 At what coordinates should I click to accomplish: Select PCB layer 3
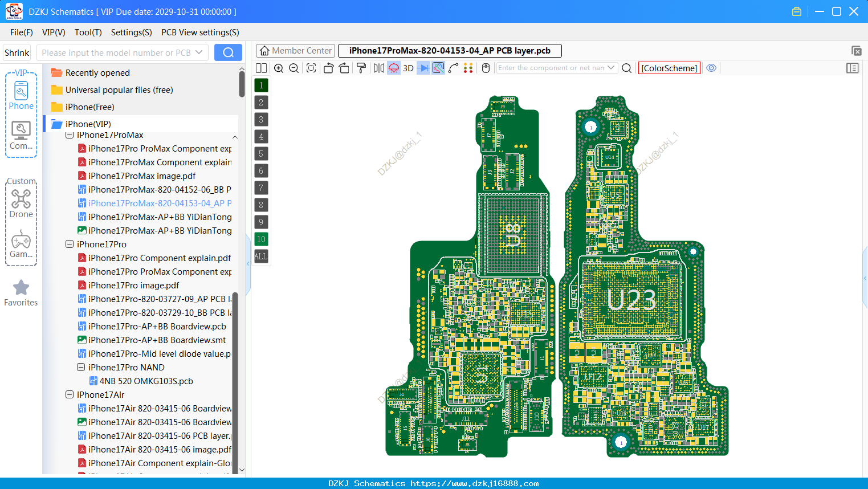coord(261,120)
